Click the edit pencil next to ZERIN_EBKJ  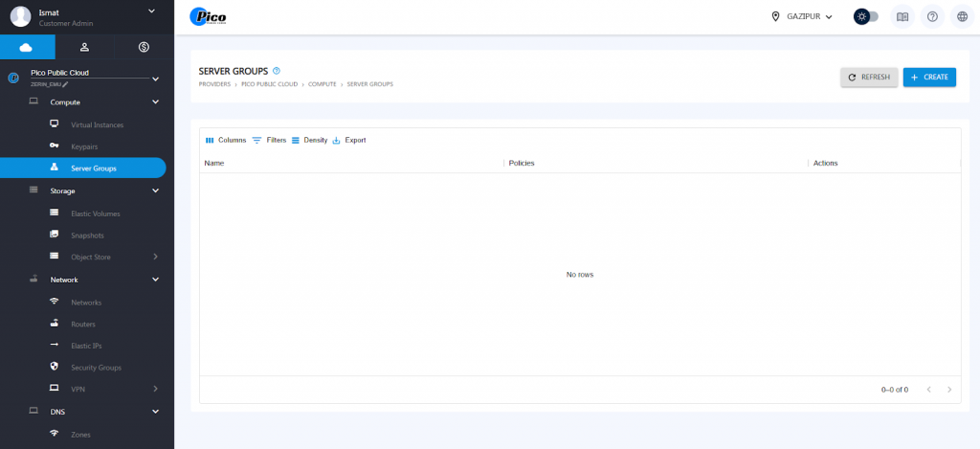[x=66, y=84]
